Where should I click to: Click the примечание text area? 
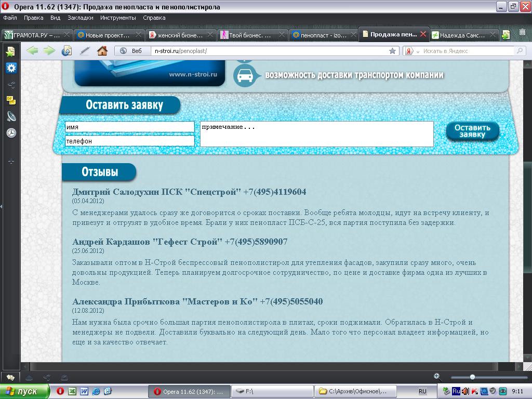[316, 134]
